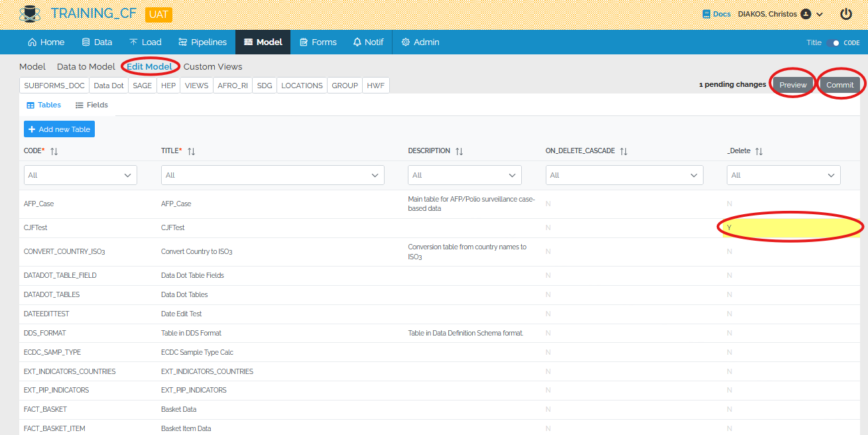Screen dimensions: 868x435
Task: Expand the TITLE column filter dropdown
Action: point(273,175)
